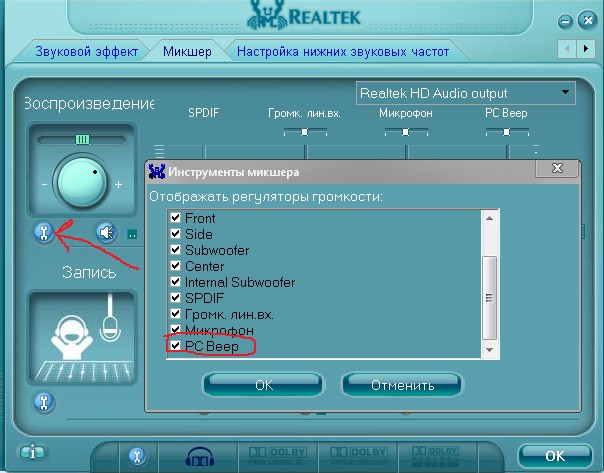Open recording mixer tools wrench icon

[x=44, y=403]
